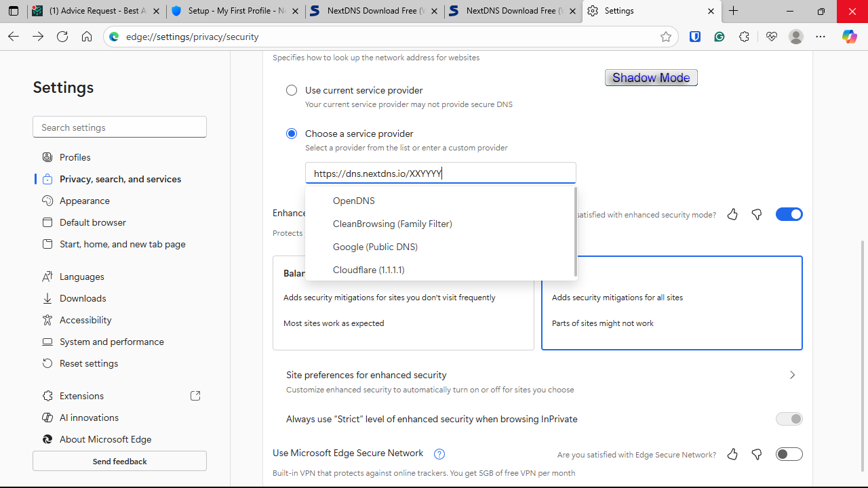
Task: Open Browser essentials heart icon
Action: click(x=771, y=37)
